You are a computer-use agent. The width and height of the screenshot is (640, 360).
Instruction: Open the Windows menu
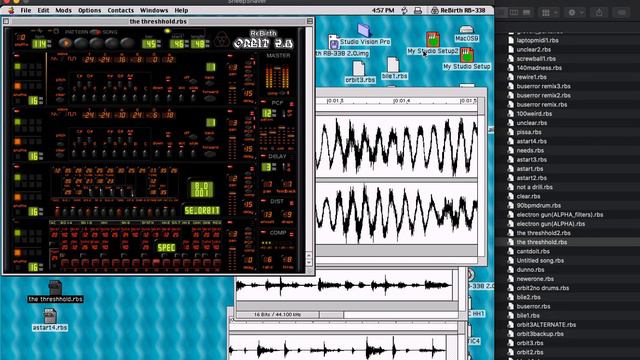pyautogui.click(x=154, y=10)
